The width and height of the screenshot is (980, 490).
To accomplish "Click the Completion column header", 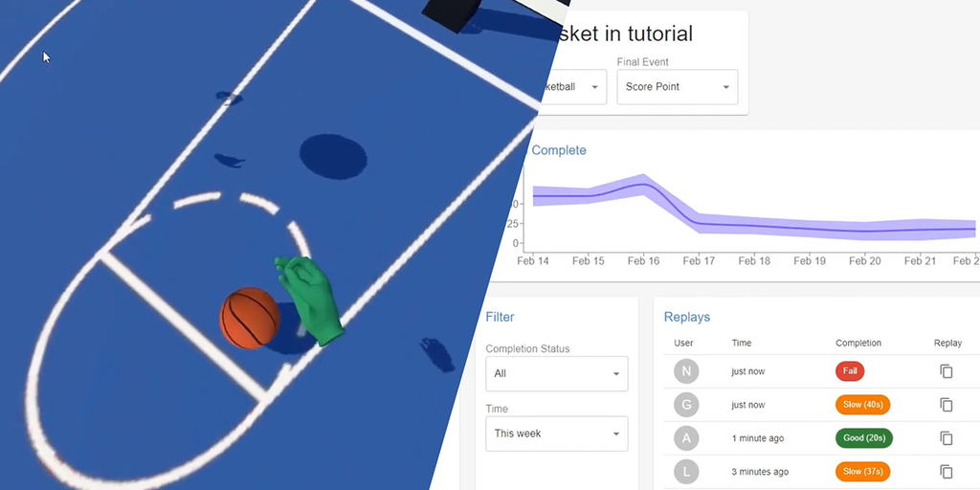I will pos(858,344).
